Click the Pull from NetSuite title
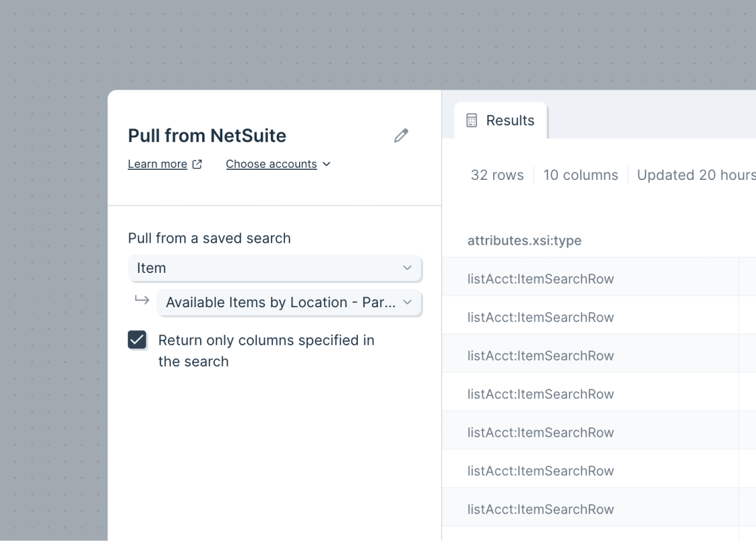Image resolution: width=756 pixels, height=541 pixels. (207, 135)
